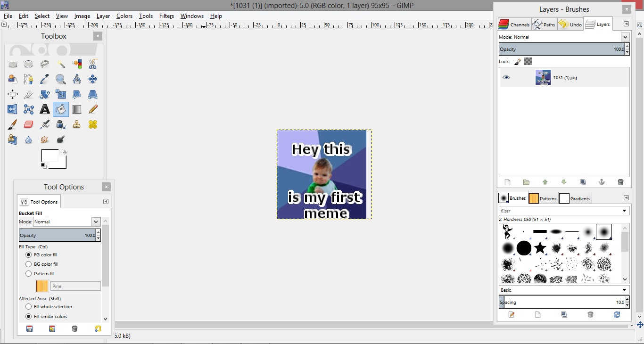Select BG color fill option
Image resolution: width=644 pixels, height=344 pixels.
pyautogui.click(x=29, y=264)
